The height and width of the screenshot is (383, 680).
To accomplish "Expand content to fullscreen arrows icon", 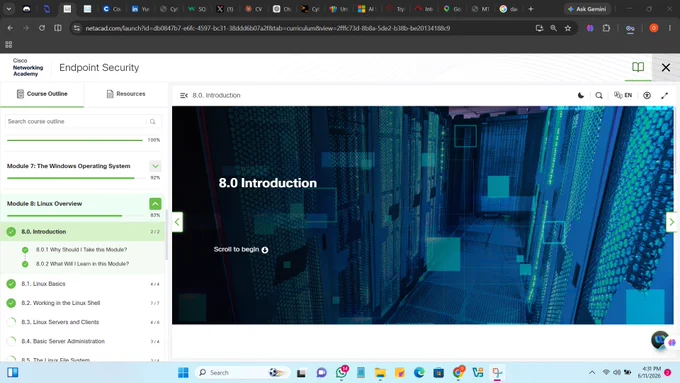I will [x=664, y=95].
